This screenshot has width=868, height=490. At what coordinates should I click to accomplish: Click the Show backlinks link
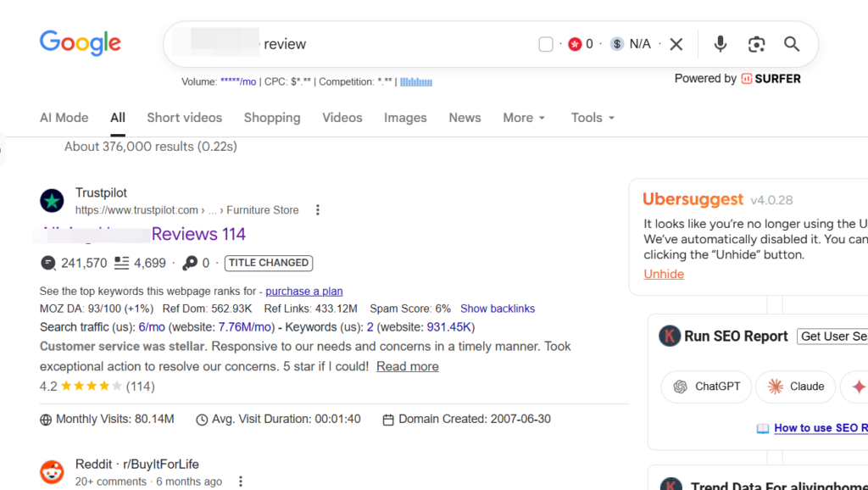[498, 309]
